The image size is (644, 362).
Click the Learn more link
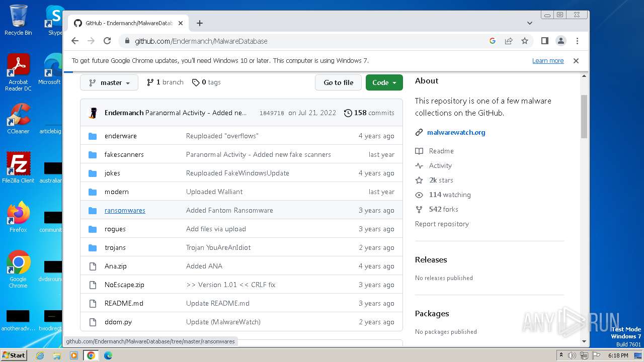point(548,61)
